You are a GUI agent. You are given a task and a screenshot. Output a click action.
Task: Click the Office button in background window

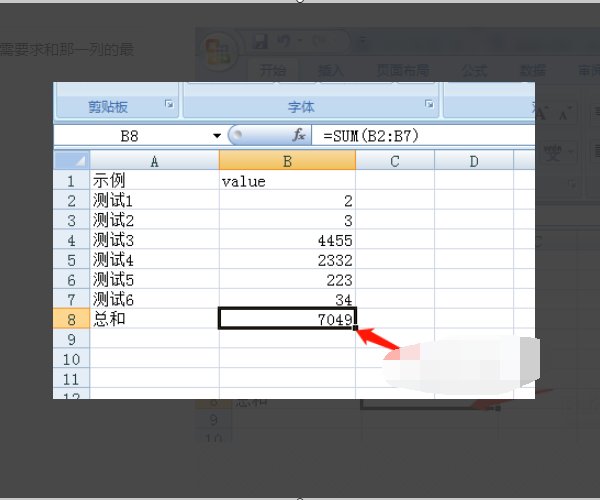218,52
